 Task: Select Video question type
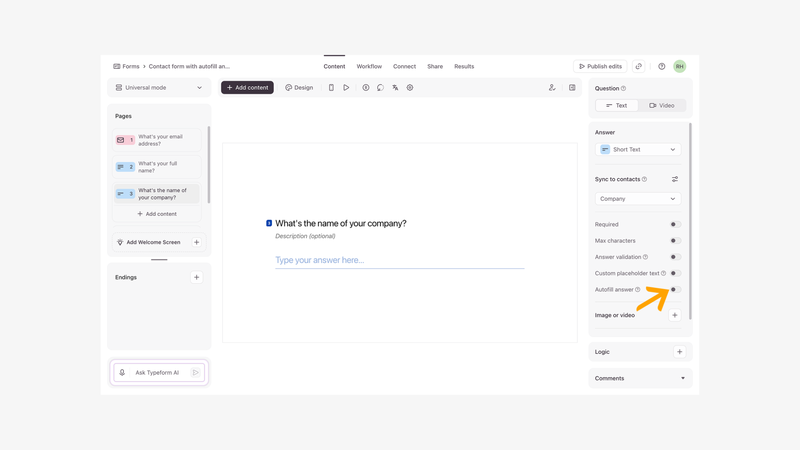point(662,106)
